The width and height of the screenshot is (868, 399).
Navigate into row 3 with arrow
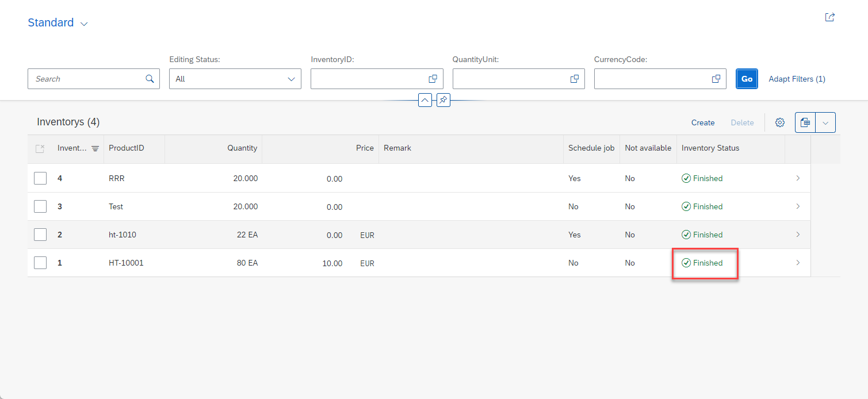(x=798, y=206)
